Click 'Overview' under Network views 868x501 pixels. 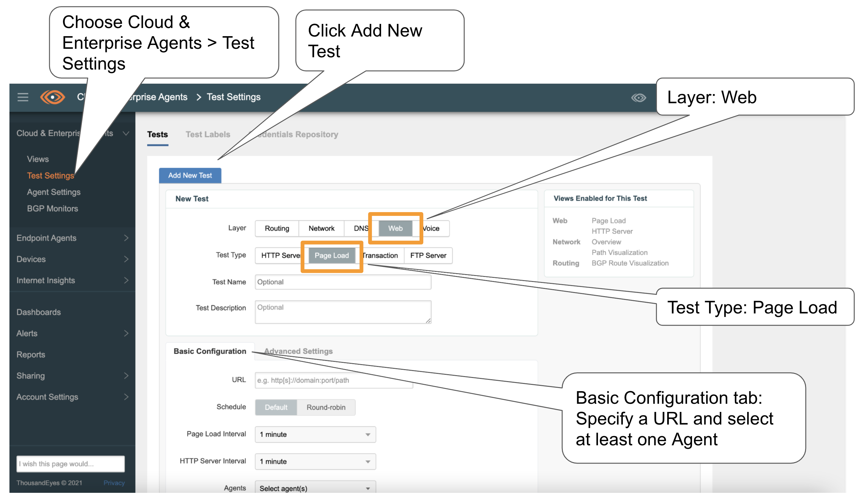pyautogui.click(x=606, y=242)
